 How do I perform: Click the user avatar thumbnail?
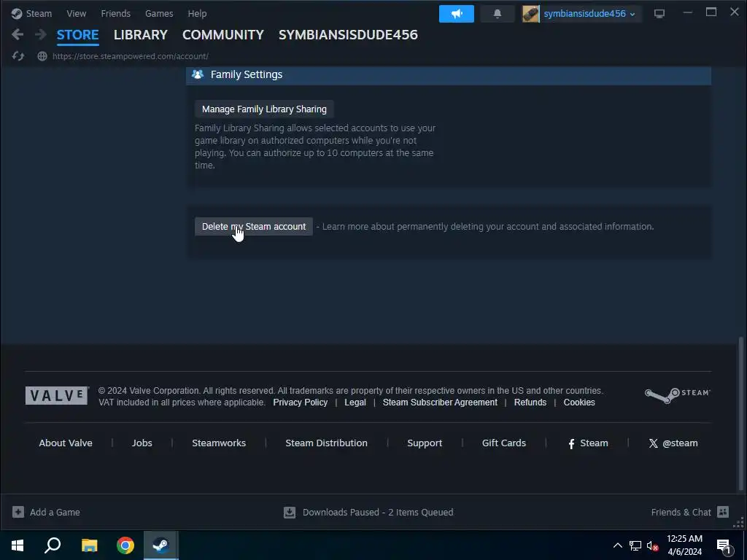click(530, 14)
